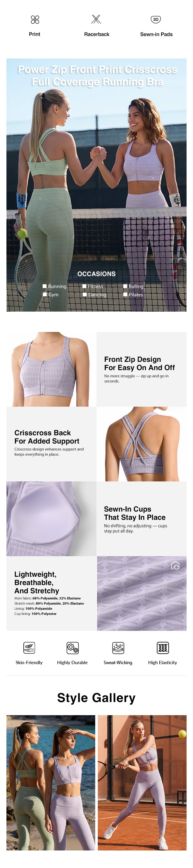Check the Pilates occasion box

[x=125, y=294]
